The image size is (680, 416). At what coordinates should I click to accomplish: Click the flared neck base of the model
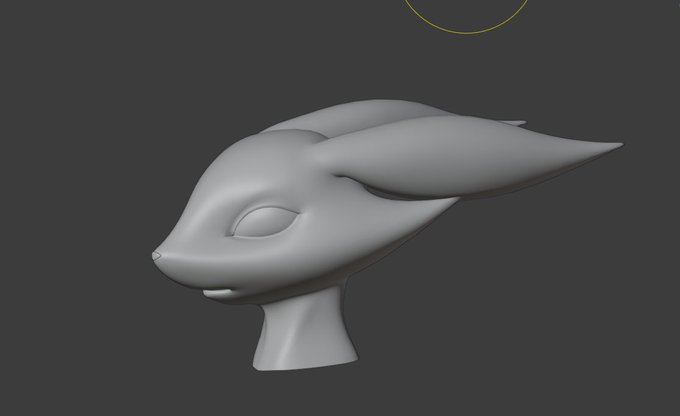(305, 330)
